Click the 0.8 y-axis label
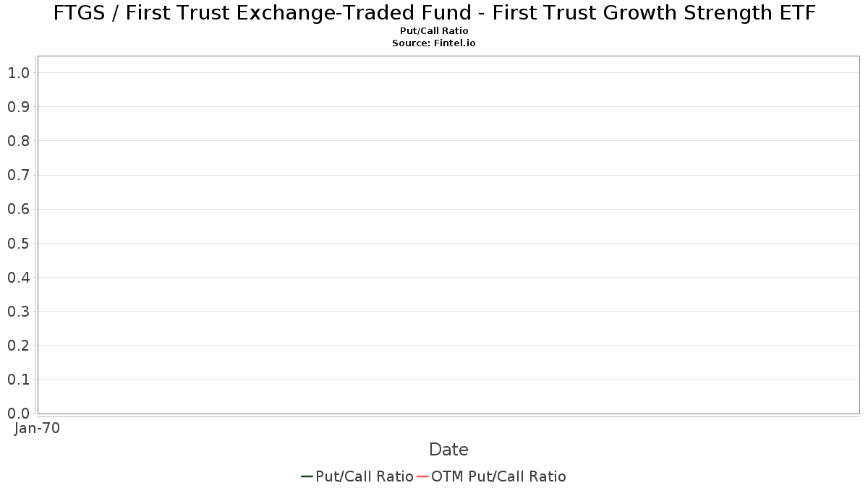 tap(18, 141)
